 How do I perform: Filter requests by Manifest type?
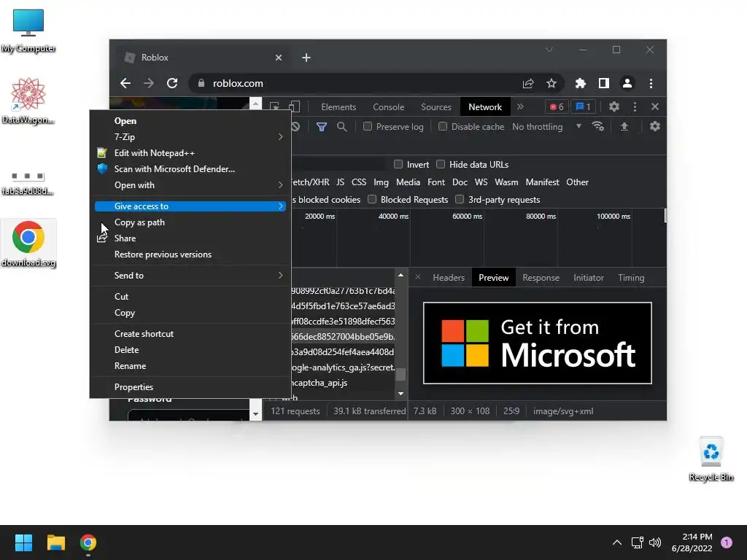542,182
